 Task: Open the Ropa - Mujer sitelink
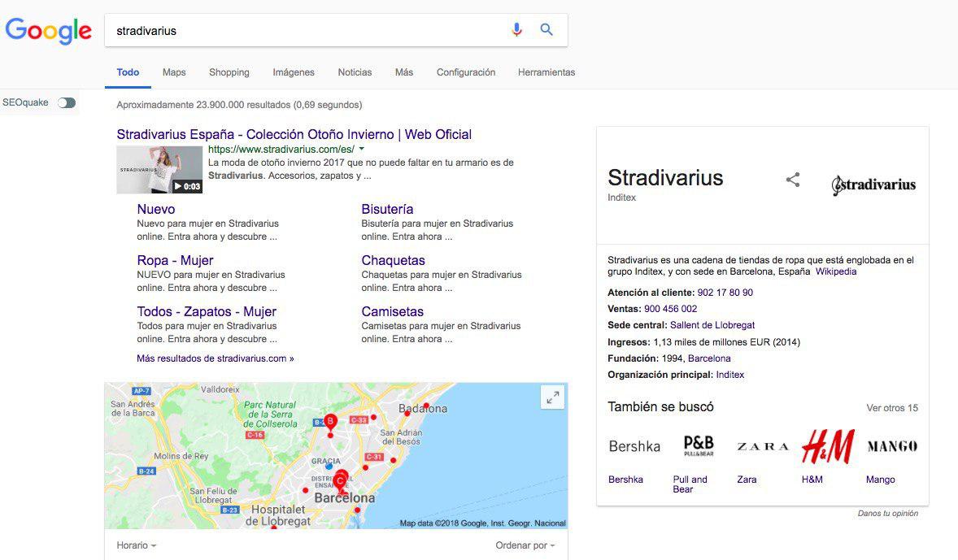pos(175,260)
